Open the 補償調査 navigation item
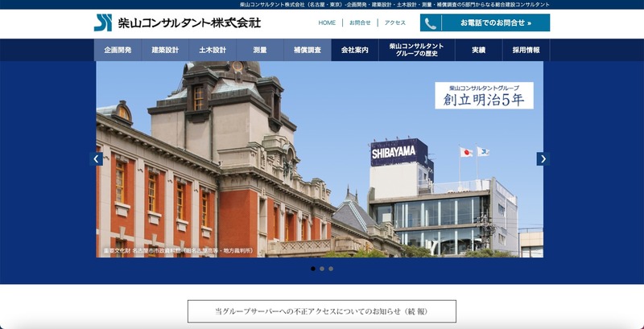This screenshot has width=644, height=329. (307, 50)
